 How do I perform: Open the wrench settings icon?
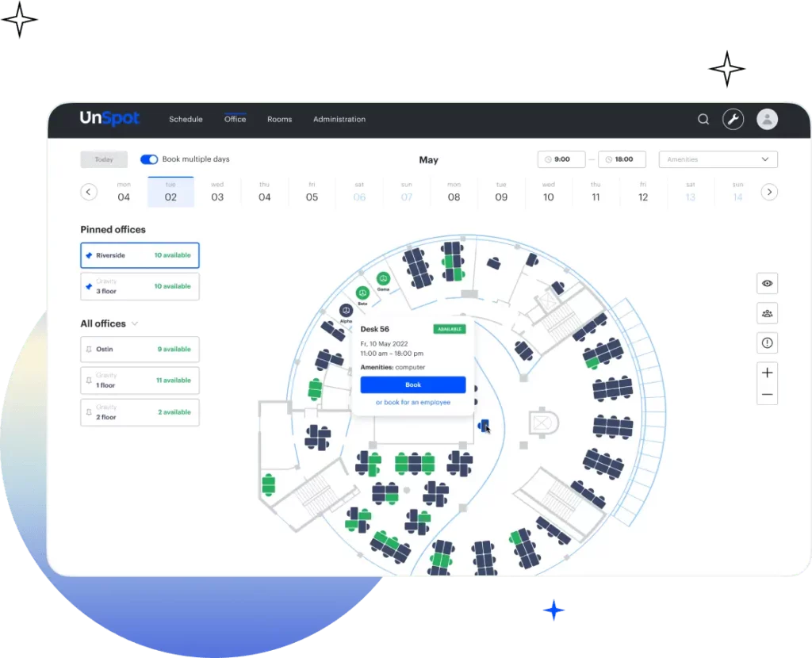coord(733,120)
